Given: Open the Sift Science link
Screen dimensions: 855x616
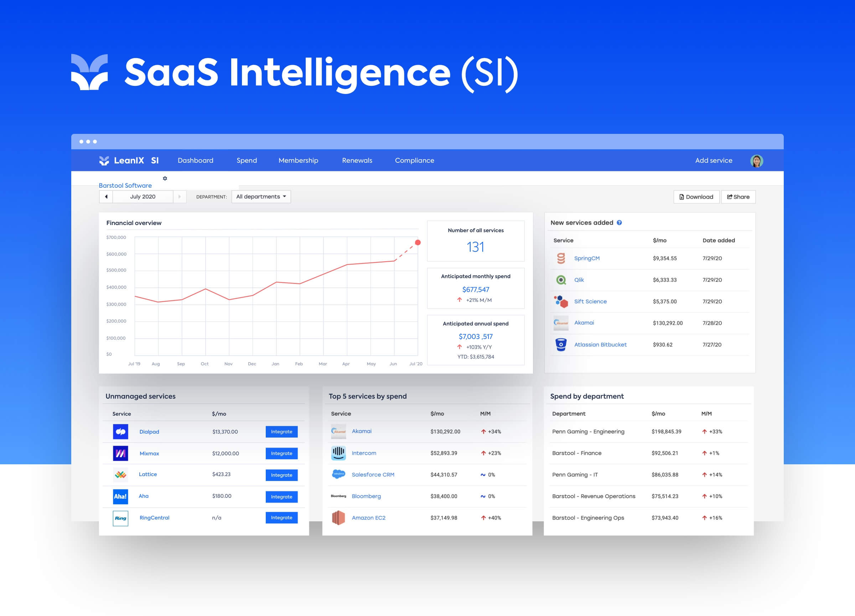Looking at the screenshot, I should [590, 301].
